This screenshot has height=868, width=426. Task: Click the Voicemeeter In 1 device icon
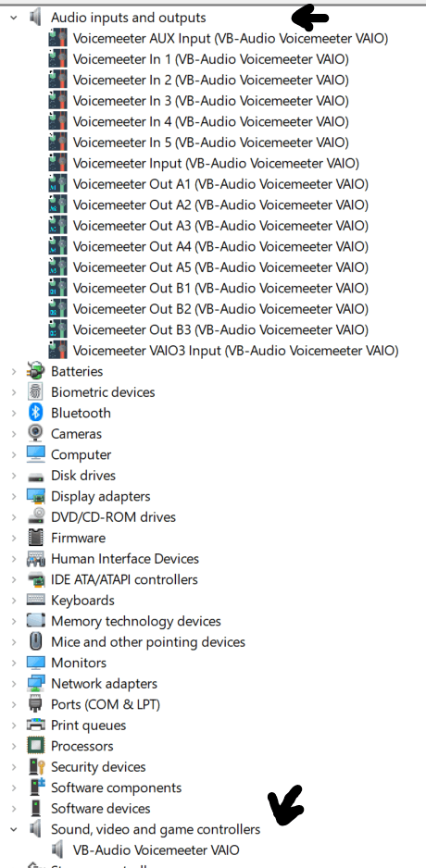click(57, 59)
